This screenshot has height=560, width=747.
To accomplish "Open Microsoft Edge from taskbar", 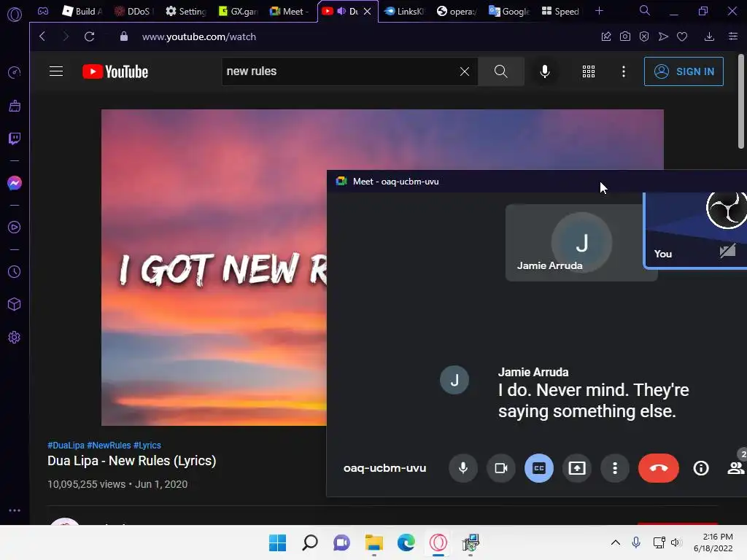I will (406, 542).
